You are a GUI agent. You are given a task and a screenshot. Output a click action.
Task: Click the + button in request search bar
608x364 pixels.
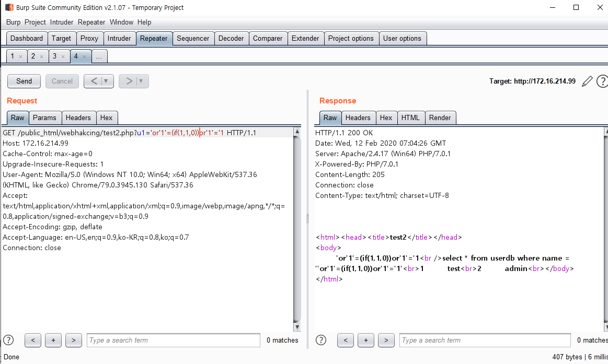53,340
